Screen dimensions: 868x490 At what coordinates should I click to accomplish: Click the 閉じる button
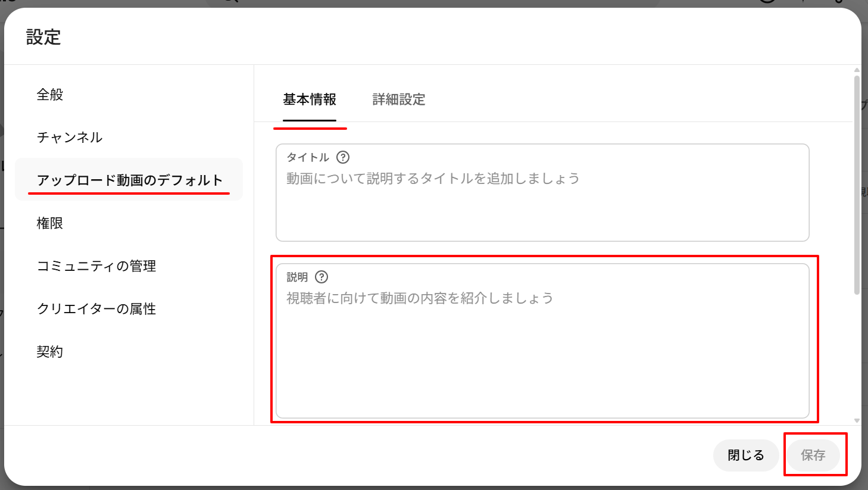(x=746, y=455)
